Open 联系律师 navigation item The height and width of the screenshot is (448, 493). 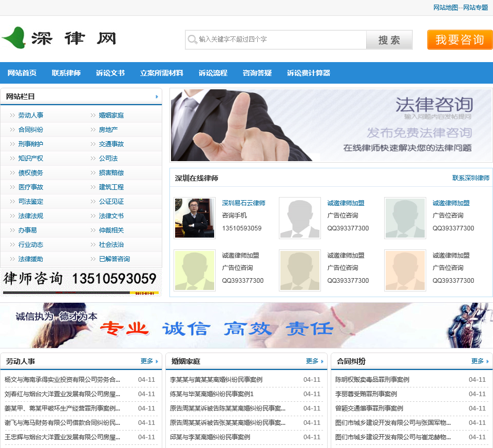[x=66, y=73]
